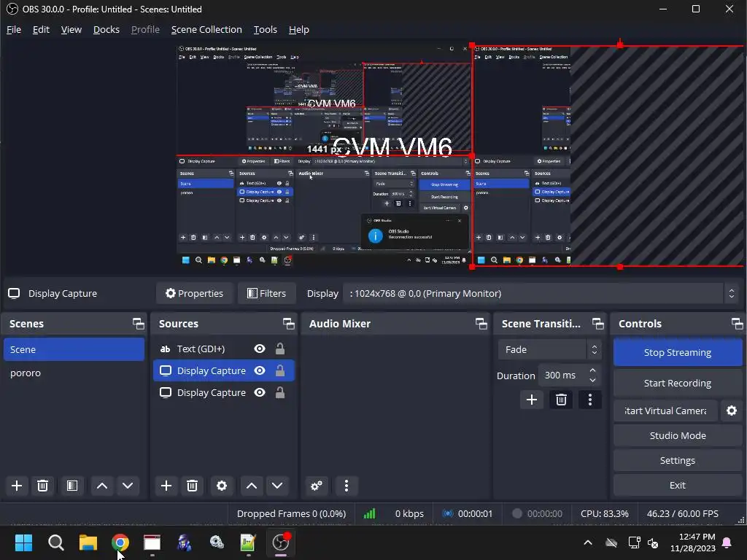Pop out the Scenes dock

click(x=138, y=324)
